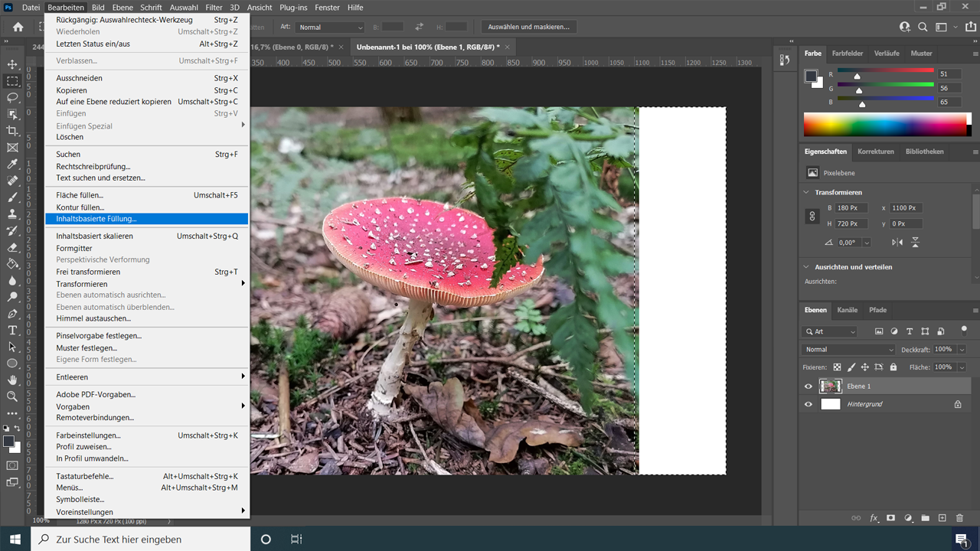This screenshot has height=551, width=980.
Task: Create a new group with the folder icon
Action: 926,518
